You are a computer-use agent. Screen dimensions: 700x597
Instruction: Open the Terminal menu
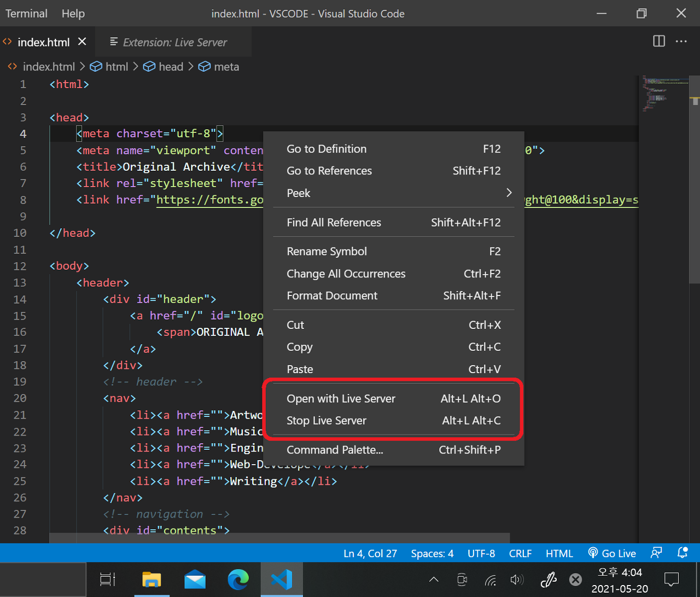tap(26, 13)
